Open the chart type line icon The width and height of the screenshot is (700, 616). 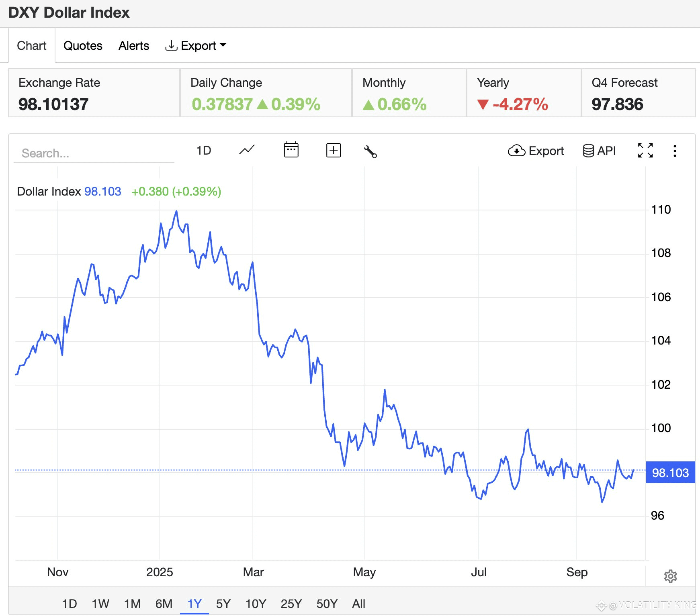[247, 151]
